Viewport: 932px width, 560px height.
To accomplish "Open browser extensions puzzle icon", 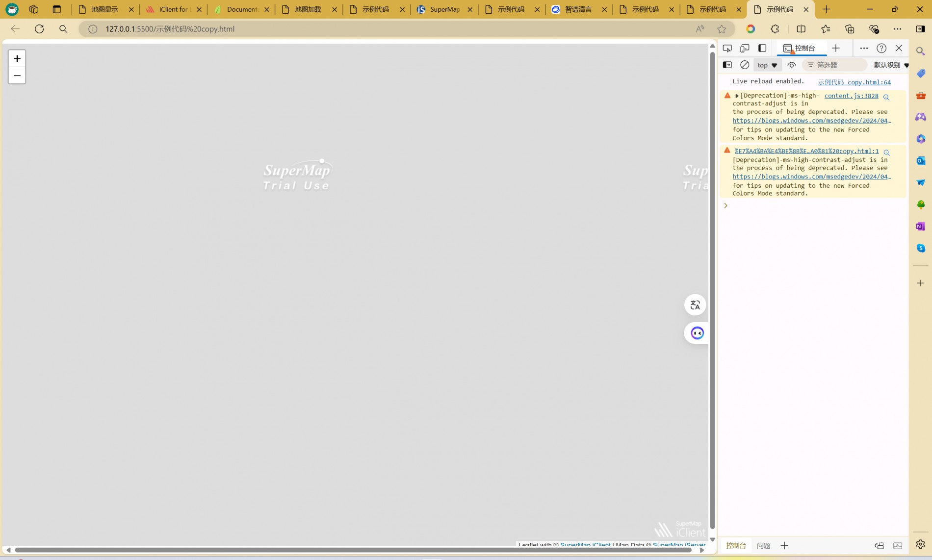I will pos(775,29).
